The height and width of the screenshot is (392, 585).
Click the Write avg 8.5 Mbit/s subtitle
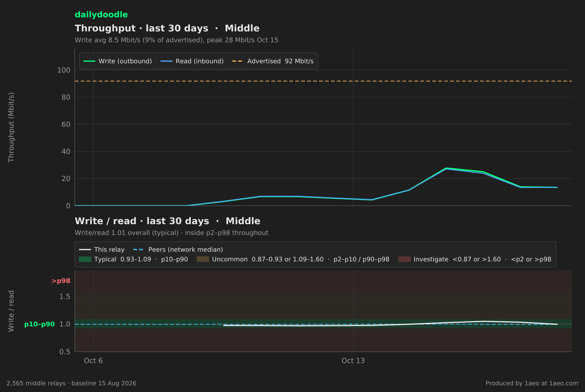tap(176, 40)
